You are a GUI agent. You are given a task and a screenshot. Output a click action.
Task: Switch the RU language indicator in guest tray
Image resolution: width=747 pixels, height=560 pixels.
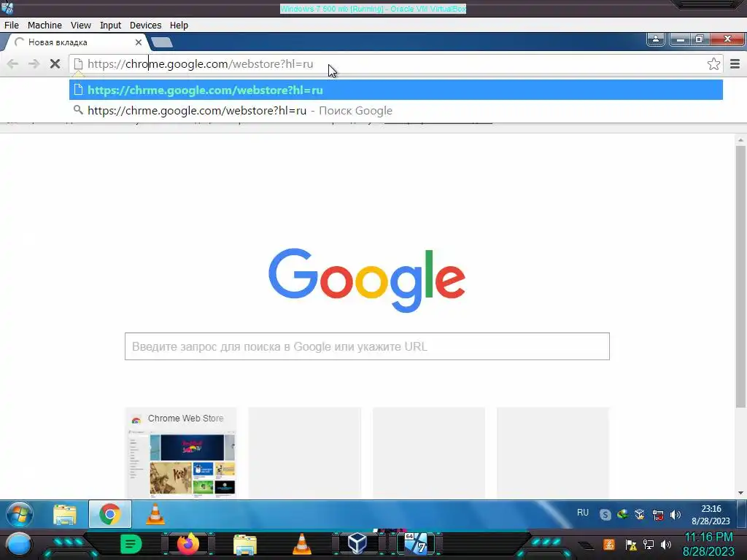pos(583,513)
